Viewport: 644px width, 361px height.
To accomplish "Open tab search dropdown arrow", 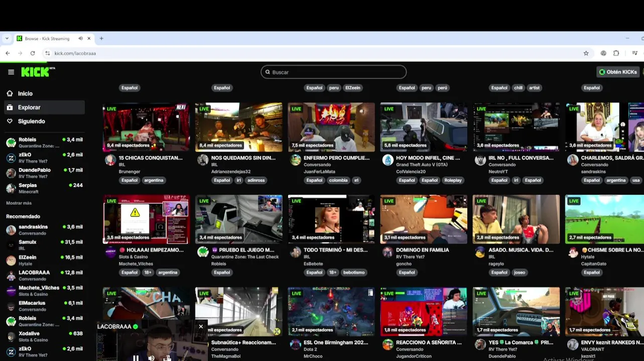I will coord(7,39).
